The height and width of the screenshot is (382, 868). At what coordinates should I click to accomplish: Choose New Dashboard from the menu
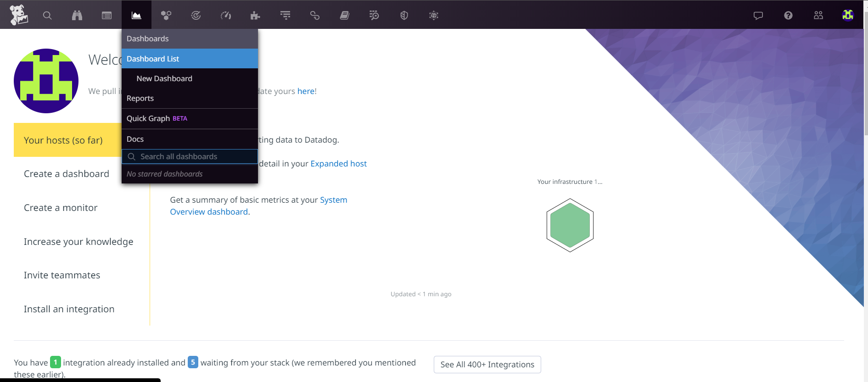point(190,78)
